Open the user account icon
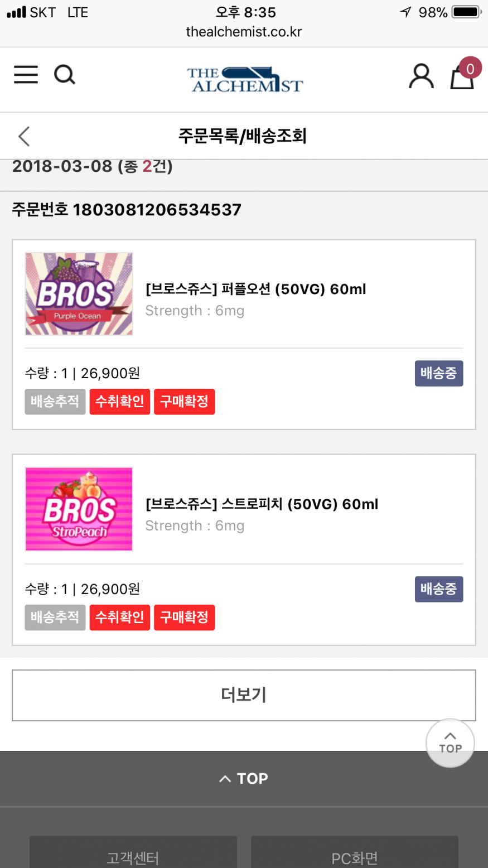 421,76
